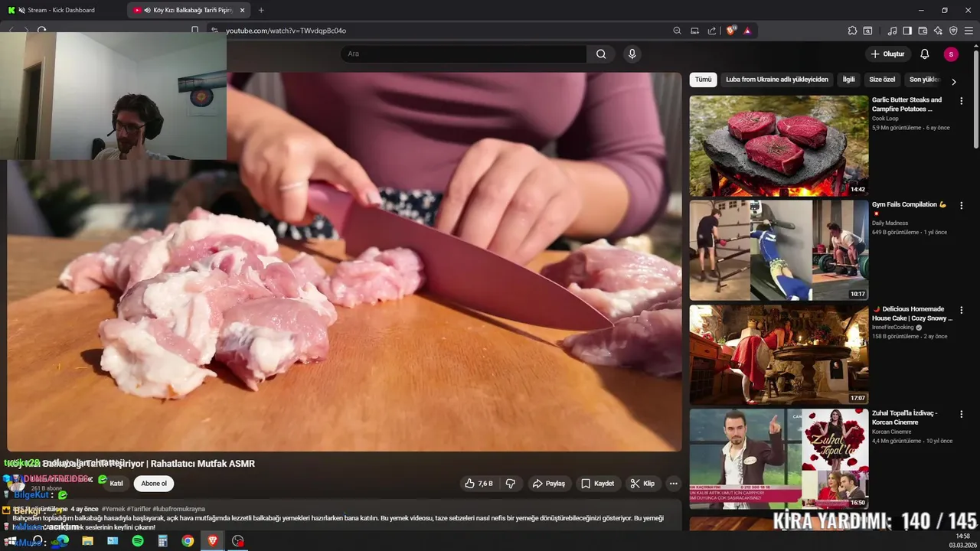This screenshot has width=980, height=551.
Task: Open the tab search icon beside extensions
Action: tap(867, 31)
